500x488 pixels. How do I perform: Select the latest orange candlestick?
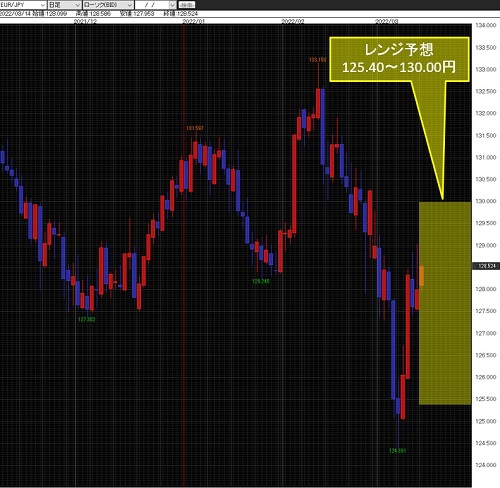(422, 276)
